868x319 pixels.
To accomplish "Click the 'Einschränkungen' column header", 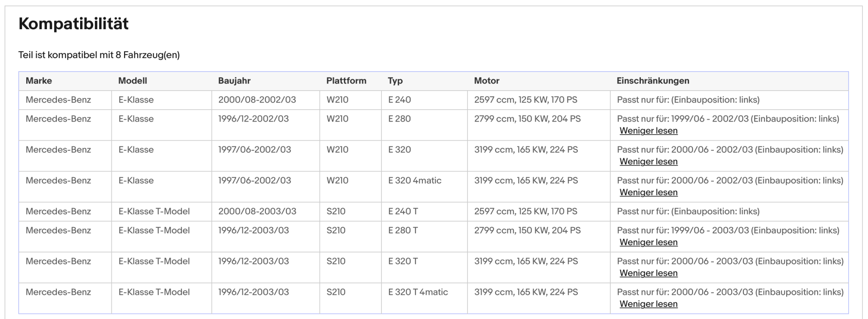I will point(653,80).
